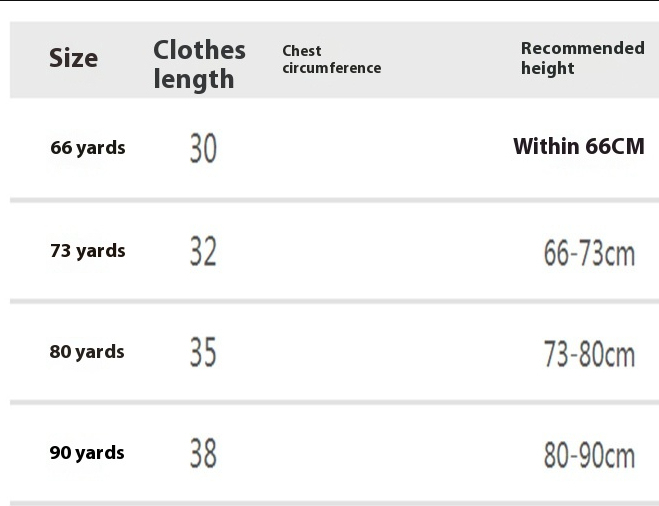Click the "73-80cm" recommended height

coord(589,354)
